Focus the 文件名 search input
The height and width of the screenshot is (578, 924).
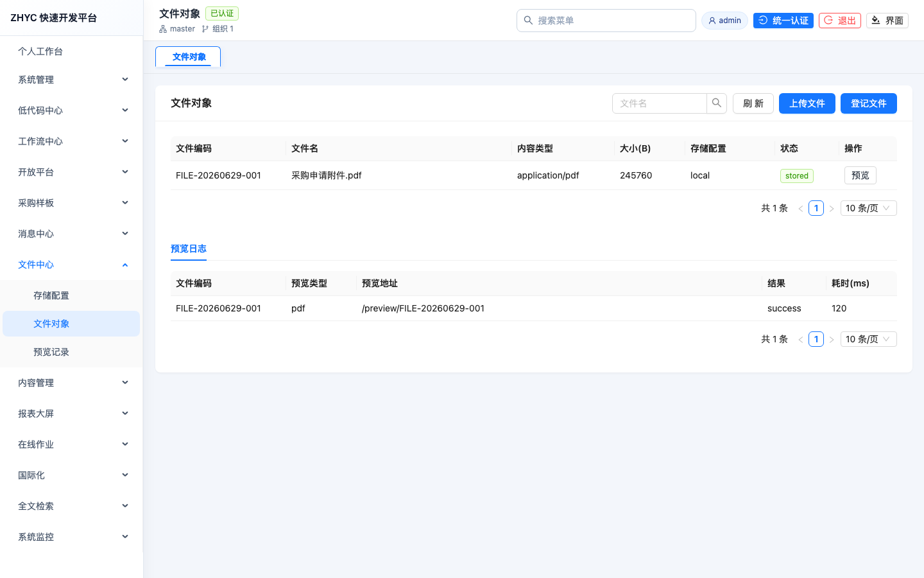pyautogui.click(x=660, y=103)
